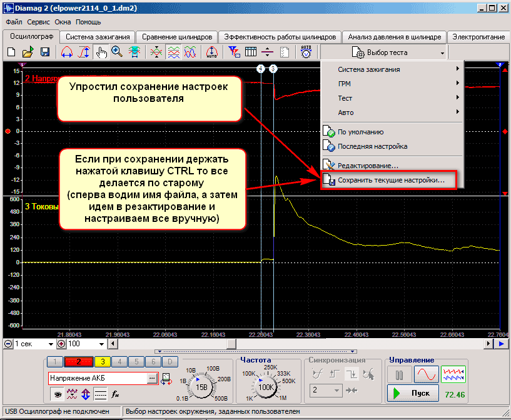Toggle channel 5 button

(x=136, y=361)
